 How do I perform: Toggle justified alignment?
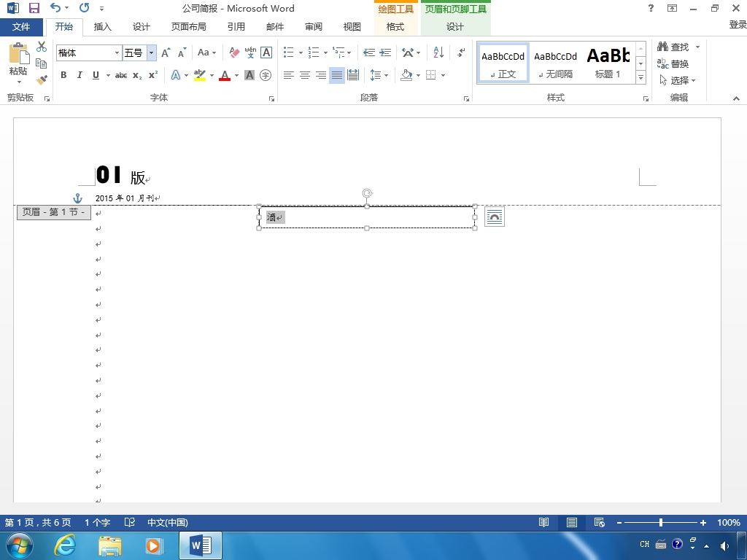point(337,75)
